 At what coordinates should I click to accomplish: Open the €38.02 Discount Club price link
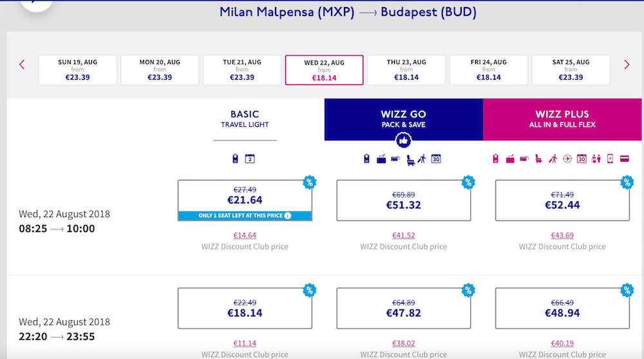click(404, 344)
